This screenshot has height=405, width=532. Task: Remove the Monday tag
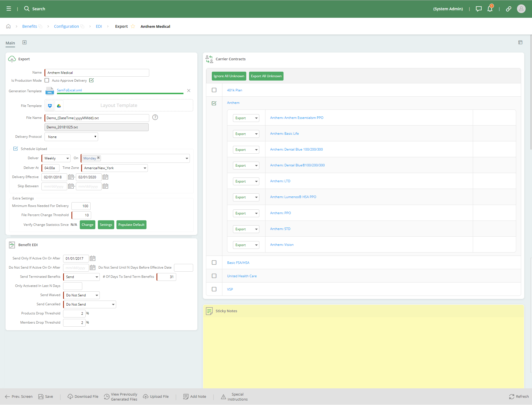click(x=98, y=158)
